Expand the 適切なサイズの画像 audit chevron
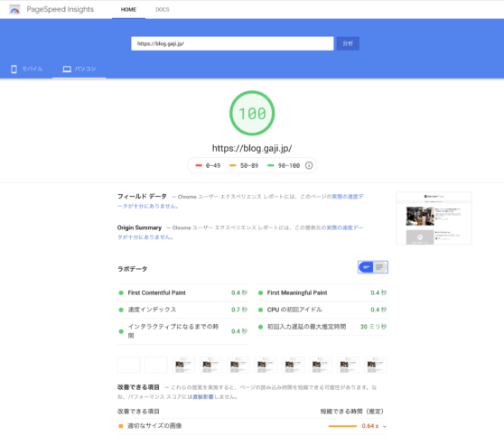Image resolution: width=504 pixels, height=445 pixels. pyautogui.click(x=385, y=427)
